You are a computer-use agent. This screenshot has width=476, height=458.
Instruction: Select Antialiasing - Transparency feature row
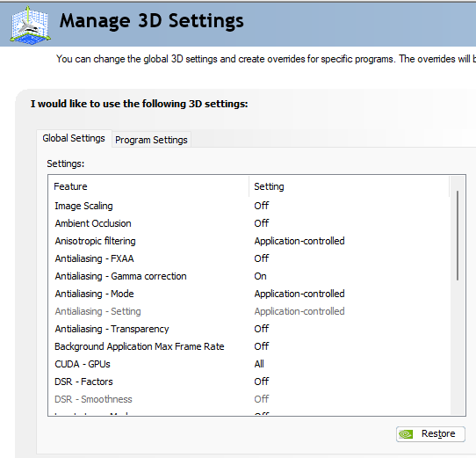(x=249, y=329)
